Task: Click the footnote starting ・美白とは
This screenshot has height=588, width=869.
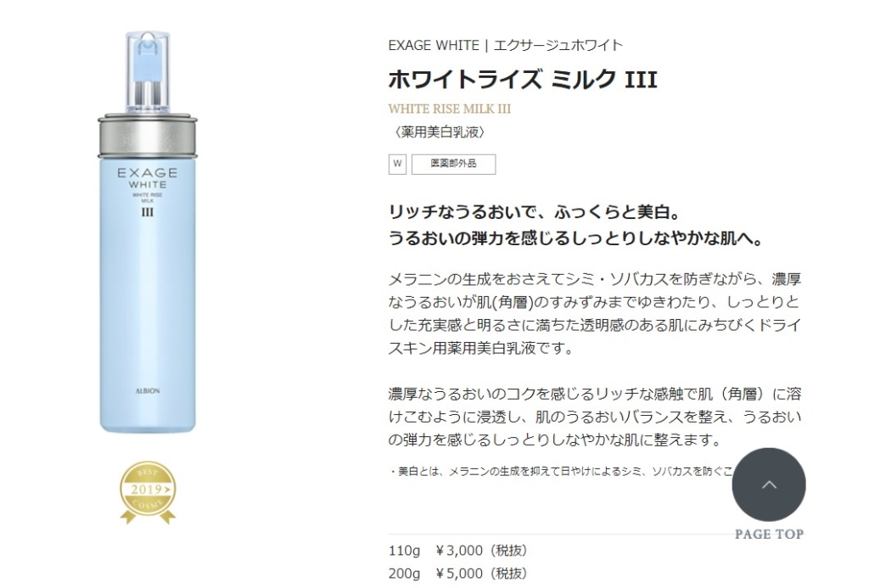Action: tap(560, 471)
